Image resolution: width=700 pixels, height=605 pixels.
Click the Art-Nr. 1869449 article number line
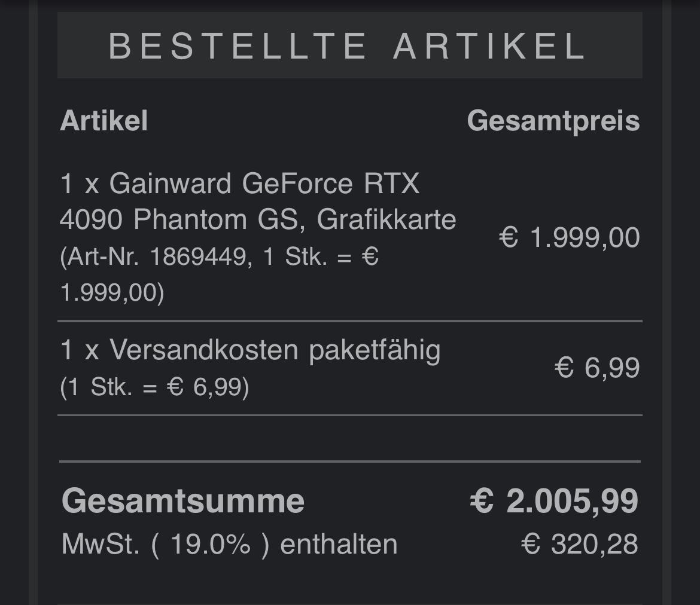pyautogui.click(x=219, y=256)
